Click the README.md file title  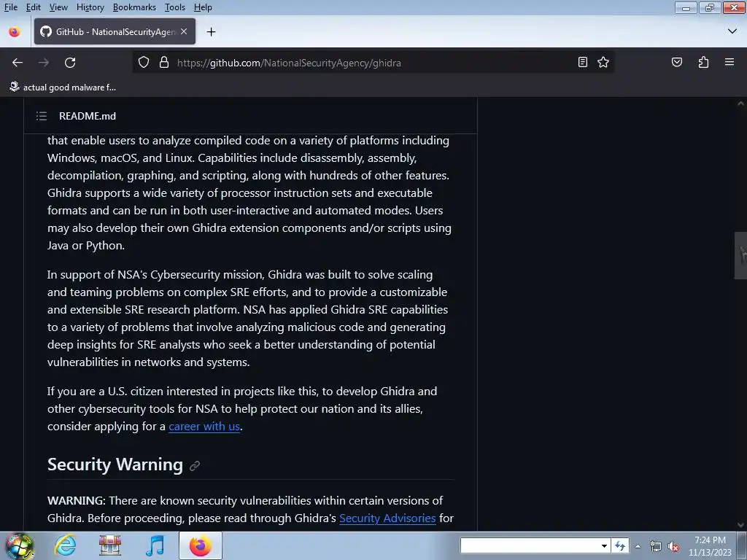(x=88, y=116)
